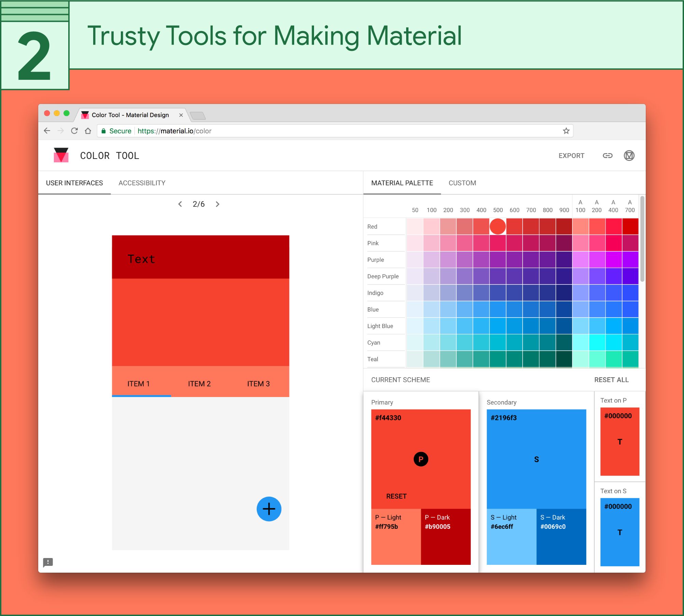Click the feedback icon at bottom left
This screenshot has height=616, width=684.
(48, 562)
